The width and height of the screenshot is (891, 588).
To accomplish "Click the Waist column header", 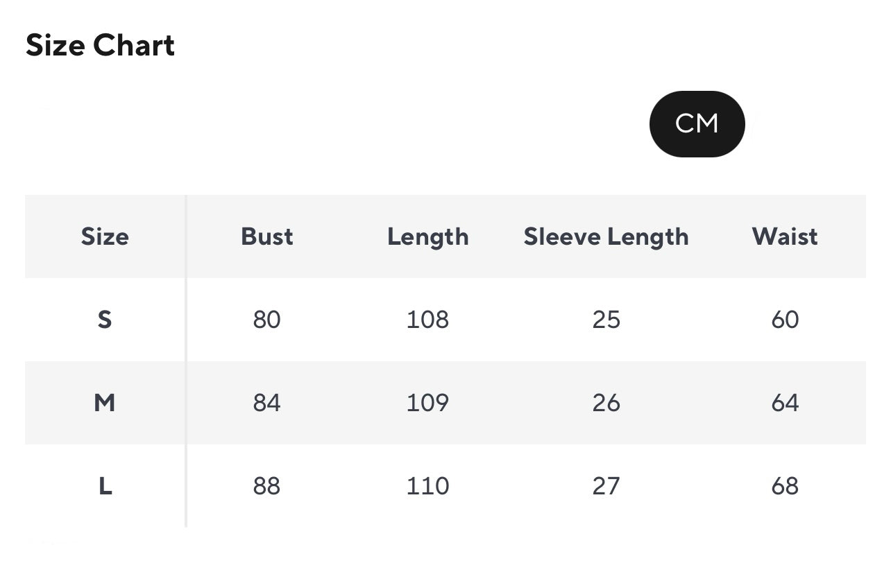I will (x=785, y=236).
